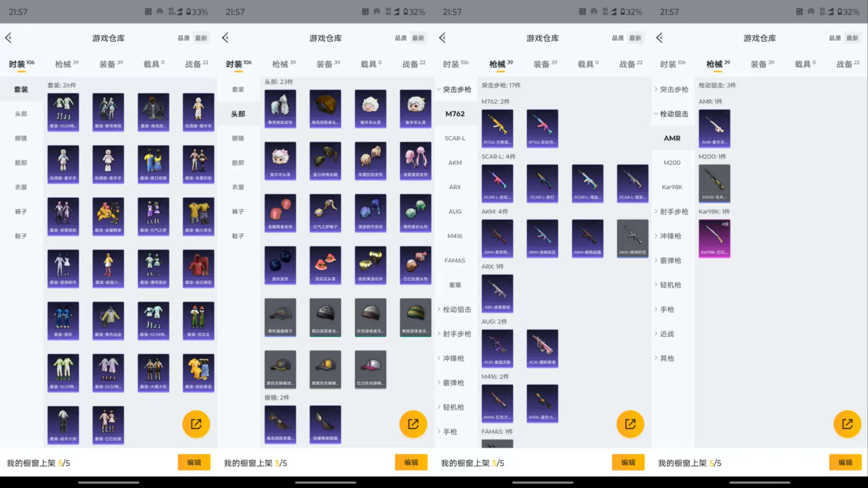
Task: Select 头部 in the clothing sidebar
Action: [21, 113]
